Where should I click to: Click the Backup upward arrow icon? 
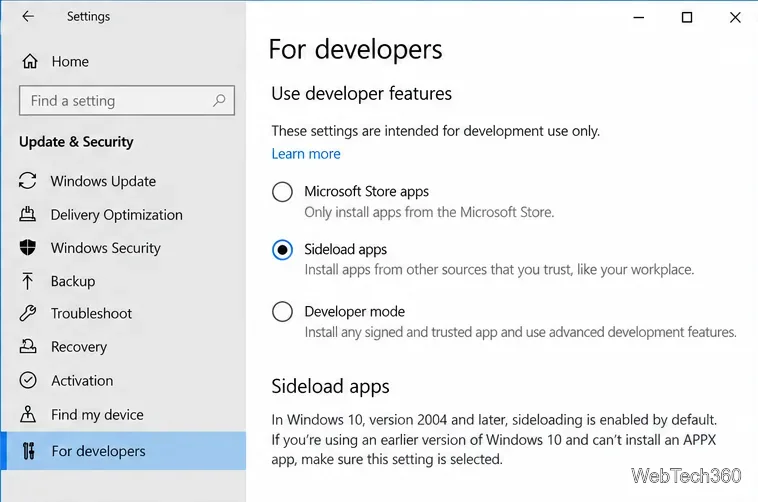pyautogui.click(x=28, y=281)
